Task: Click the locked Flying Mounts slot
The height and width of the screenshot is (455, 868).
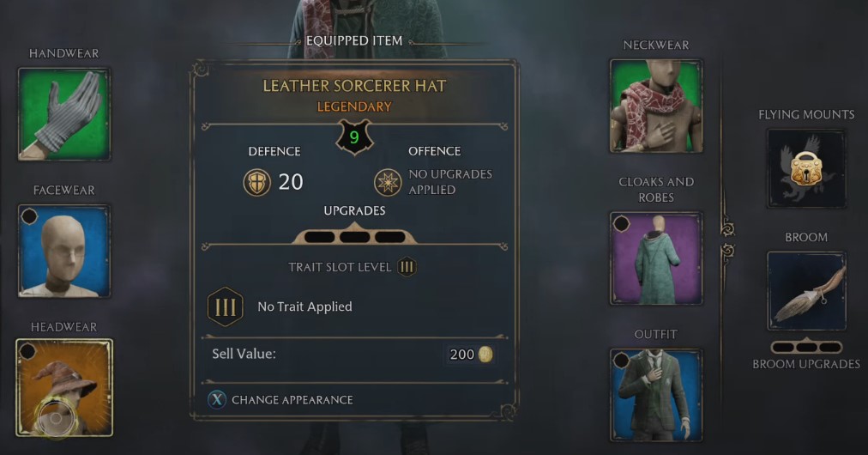Action: [x=806, y=168]
